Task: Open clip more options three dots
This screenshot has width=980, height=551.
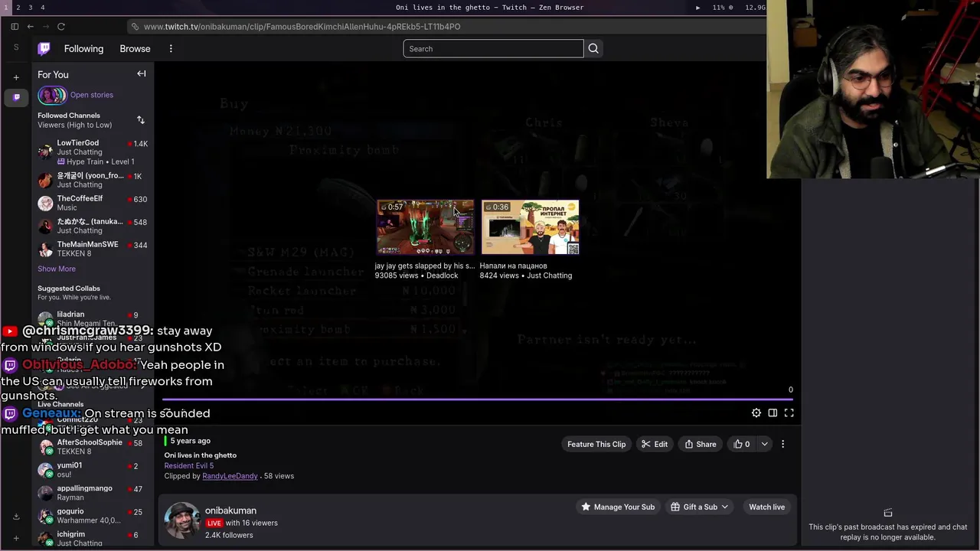Action: tap(782, 444)
